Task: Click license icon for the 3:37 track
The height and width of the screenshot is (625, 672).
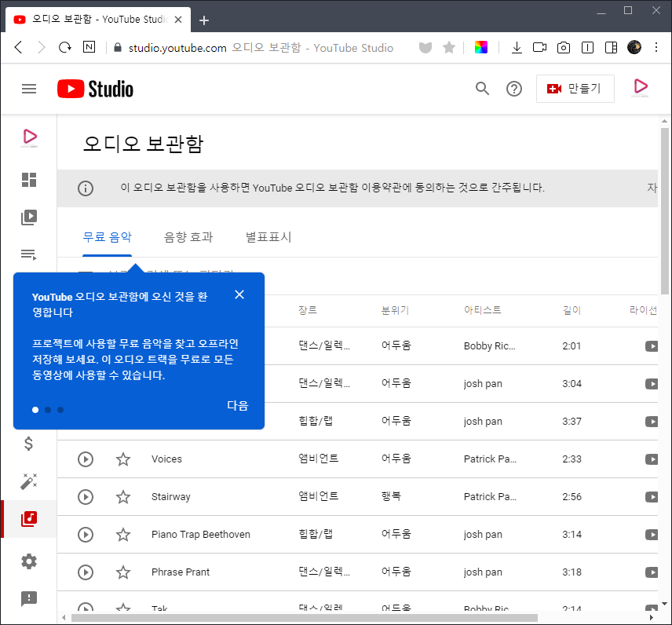Action: coord(652,422)
